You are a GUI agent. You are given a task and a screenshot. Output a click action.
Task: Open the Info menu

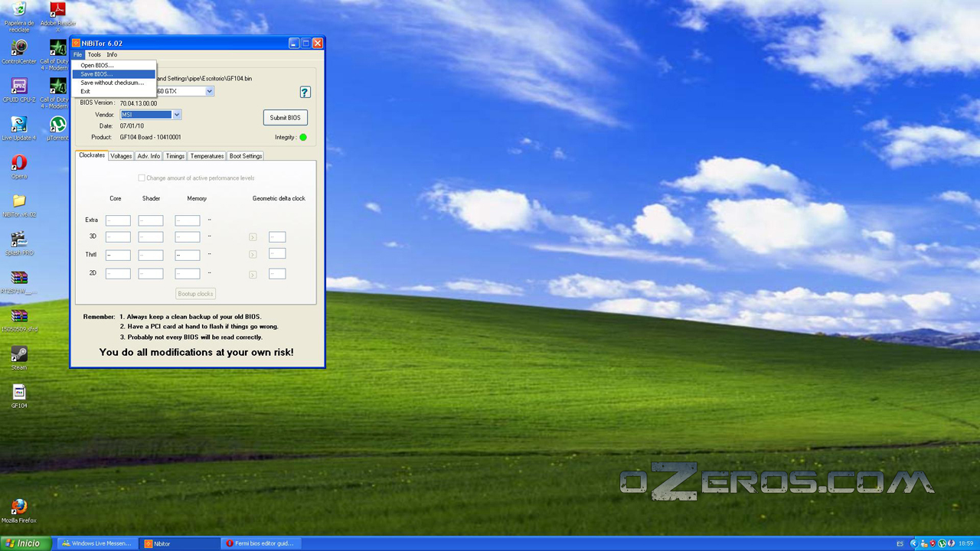point(112,55)
